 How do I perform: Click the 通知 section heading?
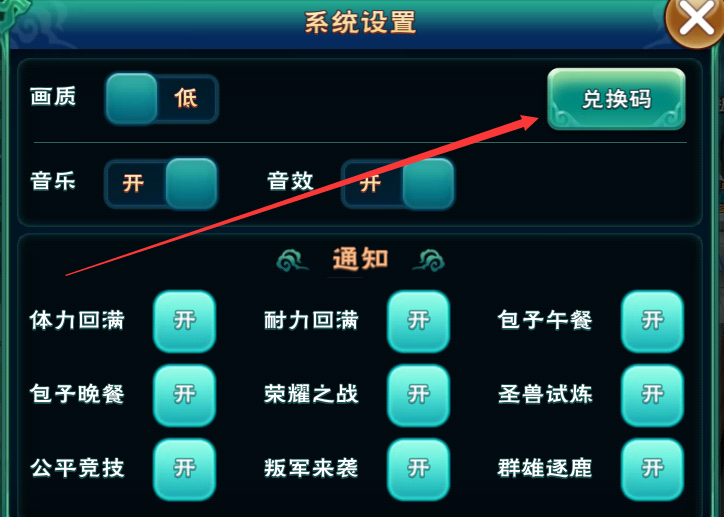click(x=361, y=258)
